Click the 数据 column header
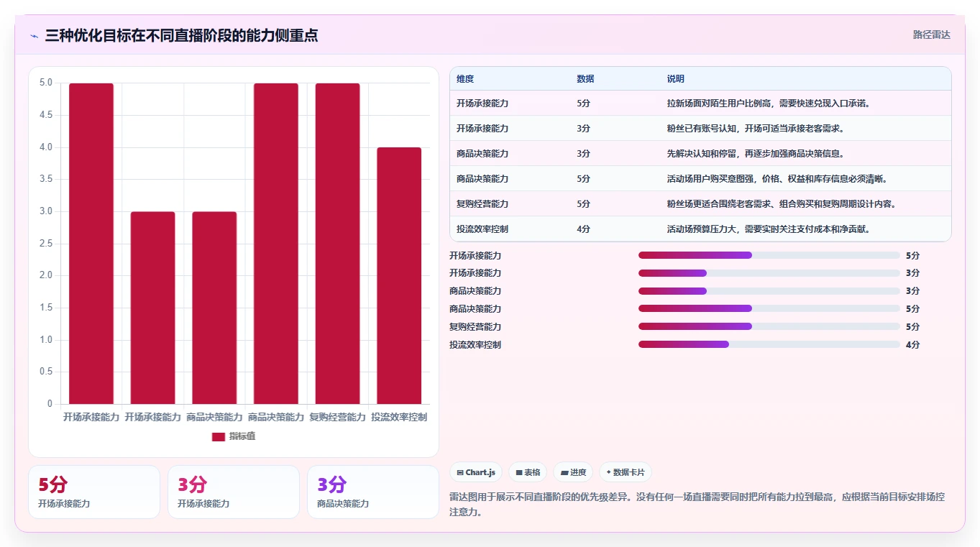Viewport: 980px width, 547px height. (585, 79)
